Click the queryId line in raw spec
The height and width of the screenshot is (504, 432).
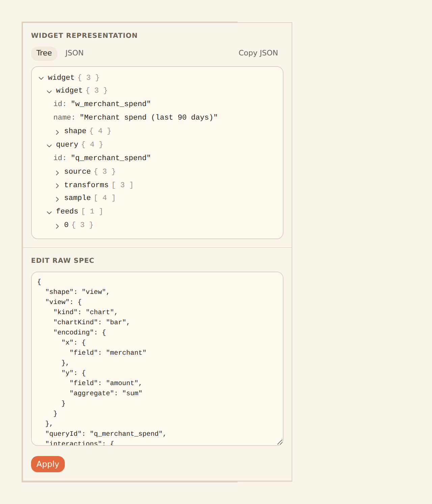tap(106, 434)
